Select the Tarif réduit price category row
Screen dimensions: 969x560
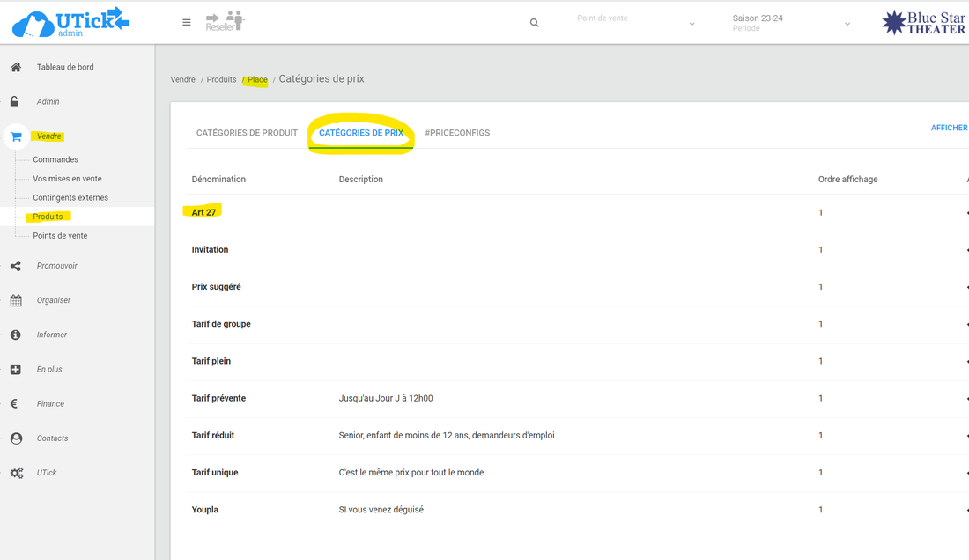coord(213,436)
